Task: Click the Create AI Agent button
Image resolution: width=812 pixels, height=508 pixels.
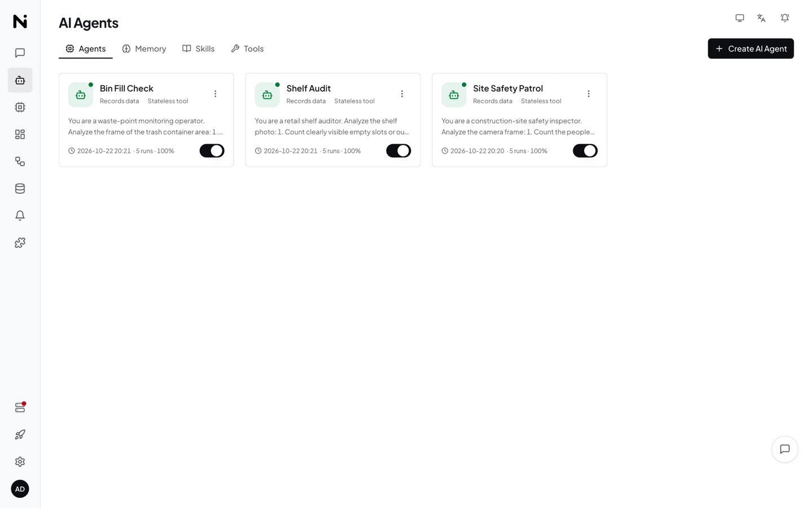Action: pos(751,49)
